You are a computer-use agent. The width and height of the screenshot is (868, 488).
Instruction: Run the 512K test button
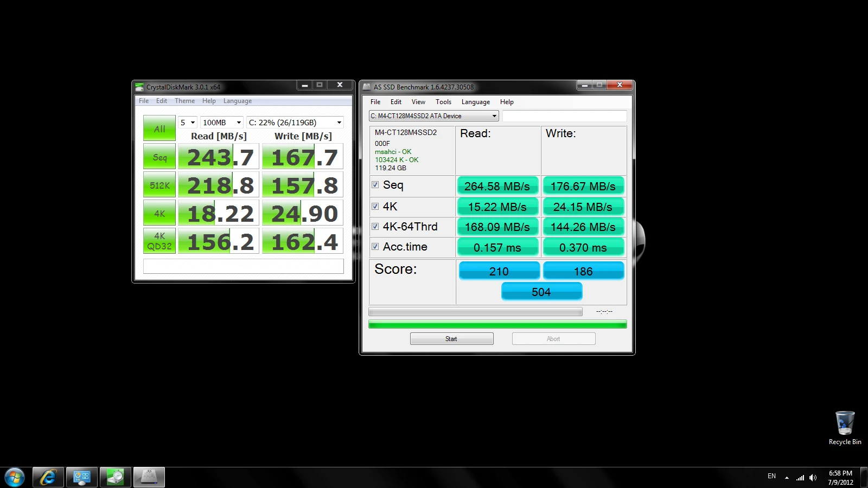pyautogui.click(x=159, y=185)
